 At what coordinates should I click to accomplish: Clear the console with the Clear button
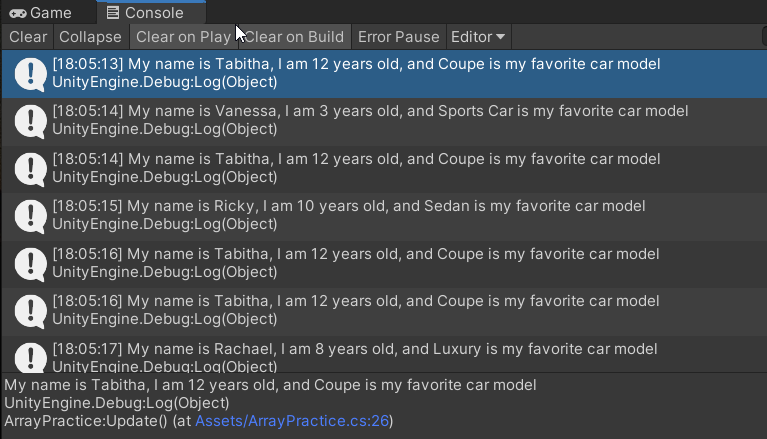coord(28,37)
